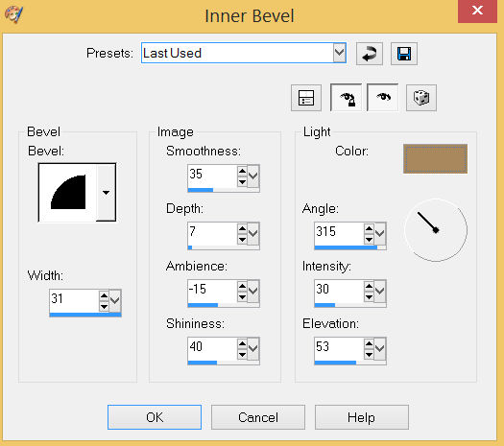Open the Presets dropdown list

click(x=340, y=53)
